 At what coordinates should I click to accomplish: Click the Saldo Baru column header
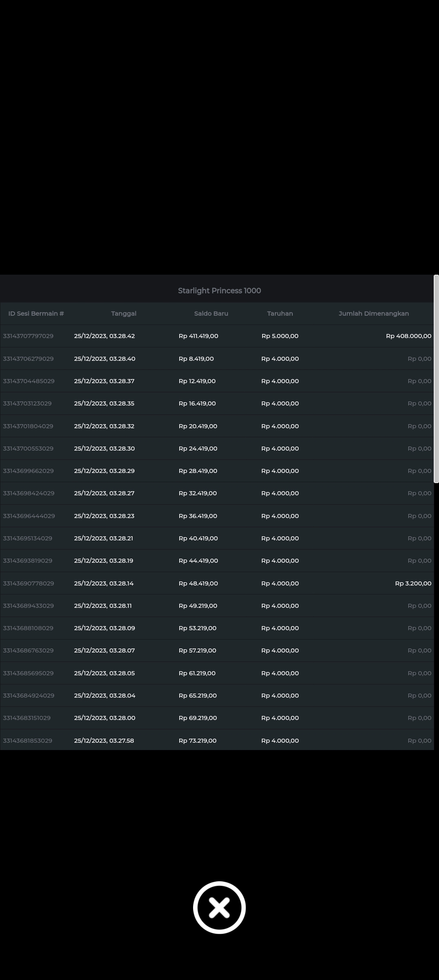tap(211, 313)
